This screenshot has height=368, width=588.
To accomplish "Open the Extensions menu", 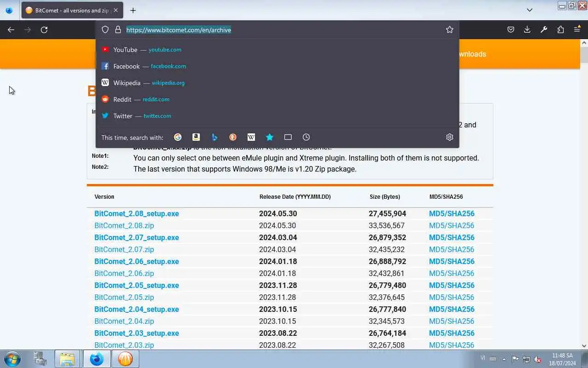I will 560,29.
